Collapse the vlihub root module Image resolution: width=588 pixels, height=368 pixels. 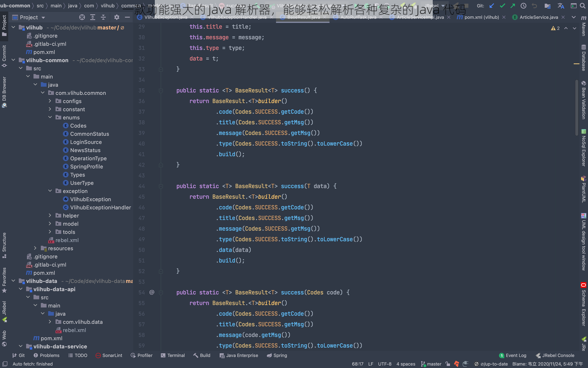pyautogui.click(x=13, y=28)
